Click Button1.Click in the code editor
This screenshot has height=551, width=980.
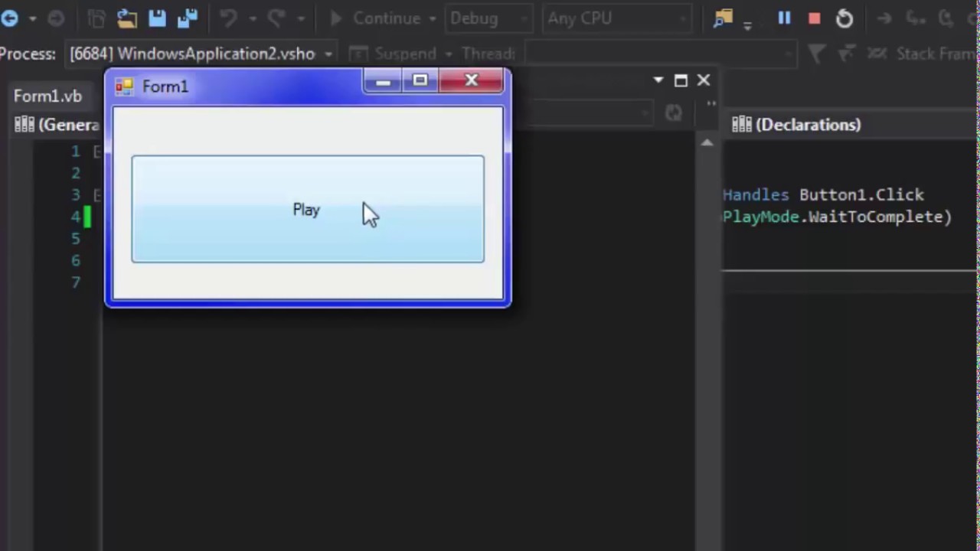pos(861,195)
